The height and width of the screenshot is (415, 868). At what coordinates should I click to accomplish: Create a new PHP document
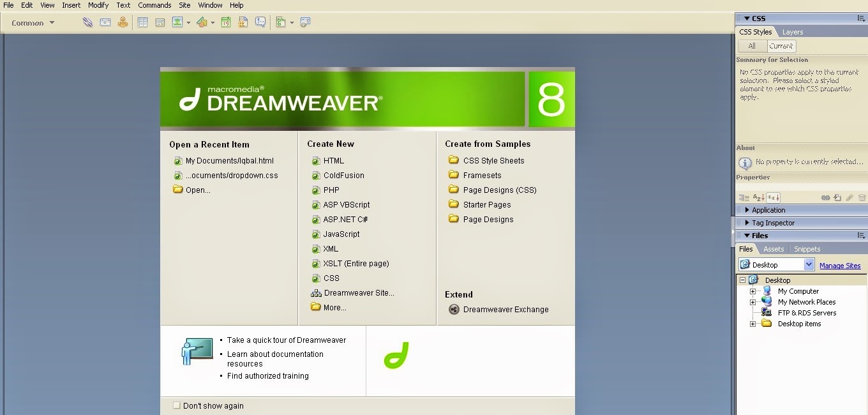click(331, 190)
